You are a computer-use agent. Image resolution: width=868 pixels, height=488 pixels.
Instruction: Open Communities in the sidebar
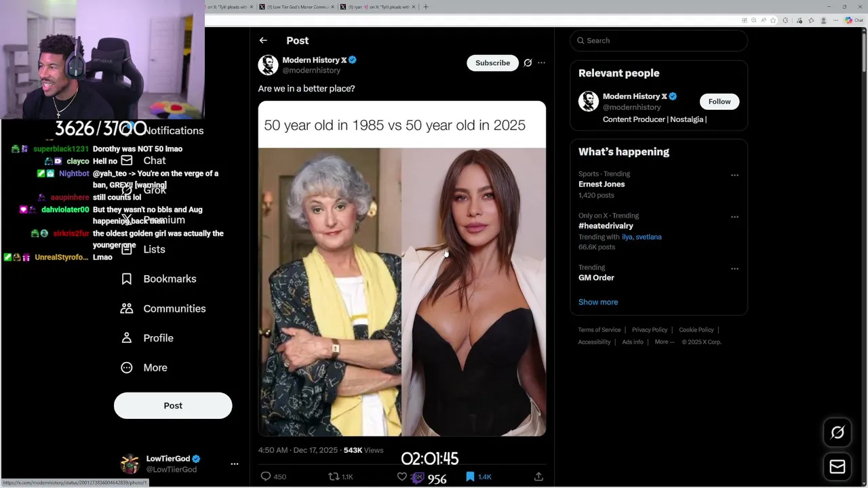point(174,308)
